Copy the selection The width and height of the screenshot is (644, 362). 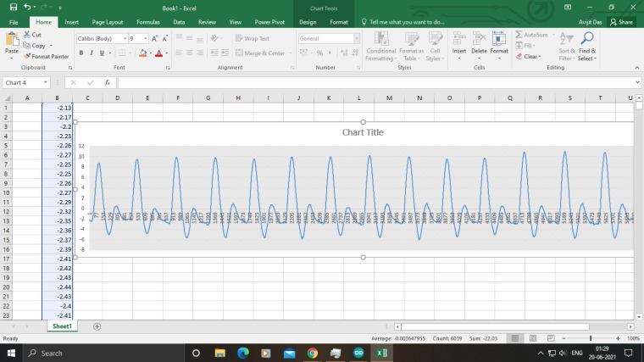35,46
